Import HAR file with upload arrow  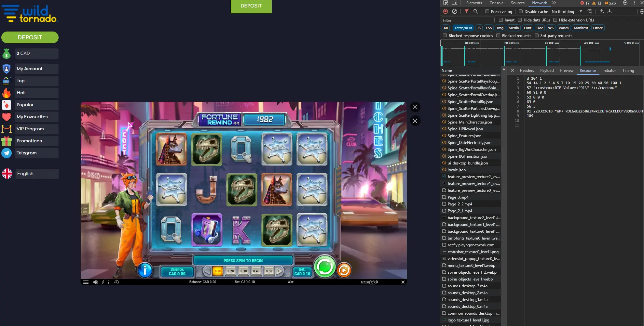602,11
